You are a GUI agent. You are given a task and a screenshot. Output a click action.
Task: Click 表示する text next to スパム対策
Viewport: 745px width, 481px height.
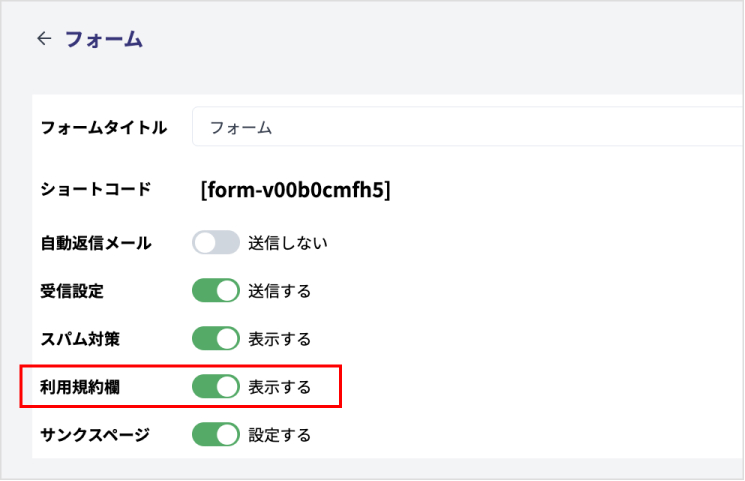coord(280,339)
